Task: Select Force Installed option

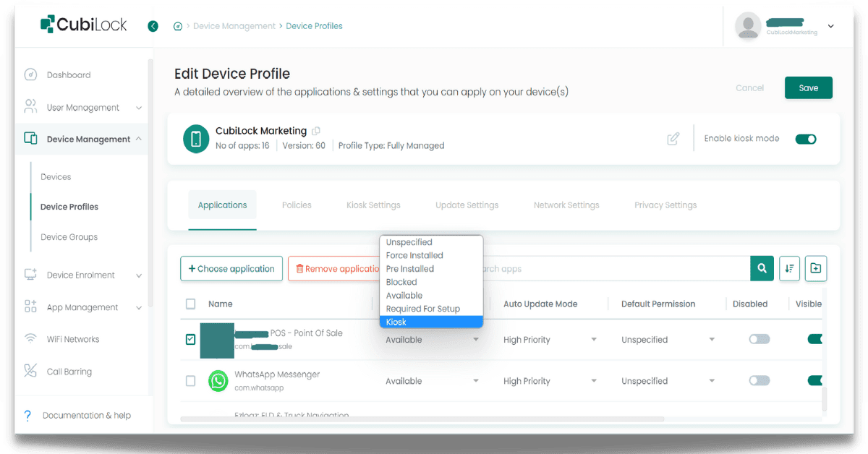Action: coord(431,255)
